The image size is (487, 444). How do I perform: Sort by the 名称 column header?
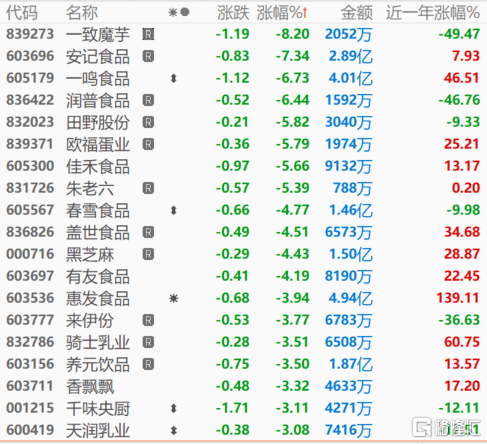[x=82, y=13]
